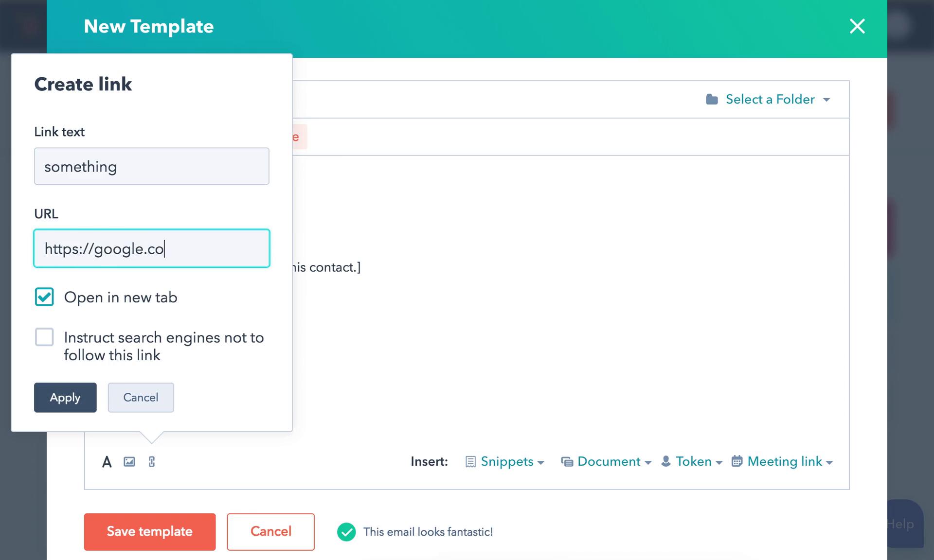Click the red-outlined Cancel template button
The height and width of the screenshot is (560, 934).
(270, 532)
